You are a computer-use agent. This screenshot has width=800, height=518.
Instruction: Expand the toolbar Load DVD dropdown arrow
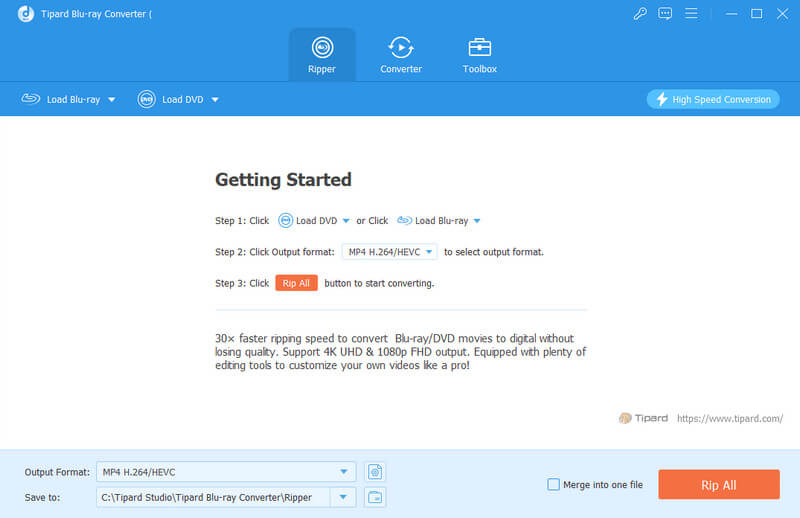(x=215, y=100)
